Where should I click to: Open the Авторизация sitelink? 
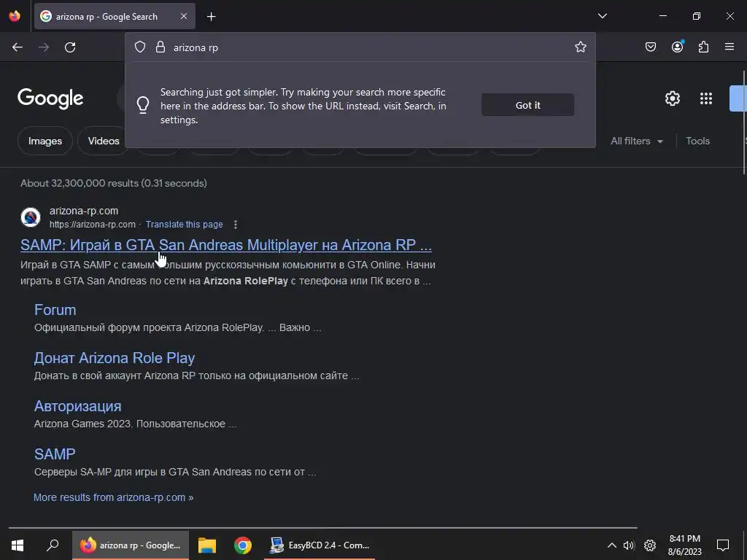[77, 406]
